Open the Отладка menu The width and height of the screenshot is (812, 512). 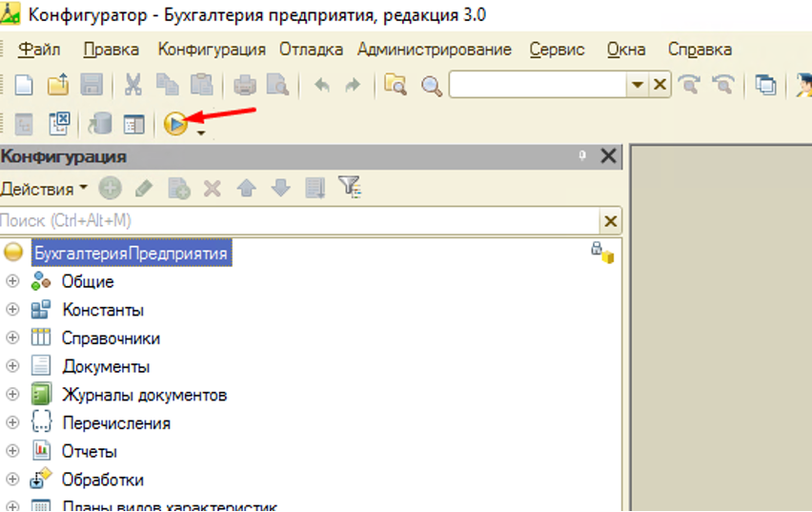tap(312, 50)
